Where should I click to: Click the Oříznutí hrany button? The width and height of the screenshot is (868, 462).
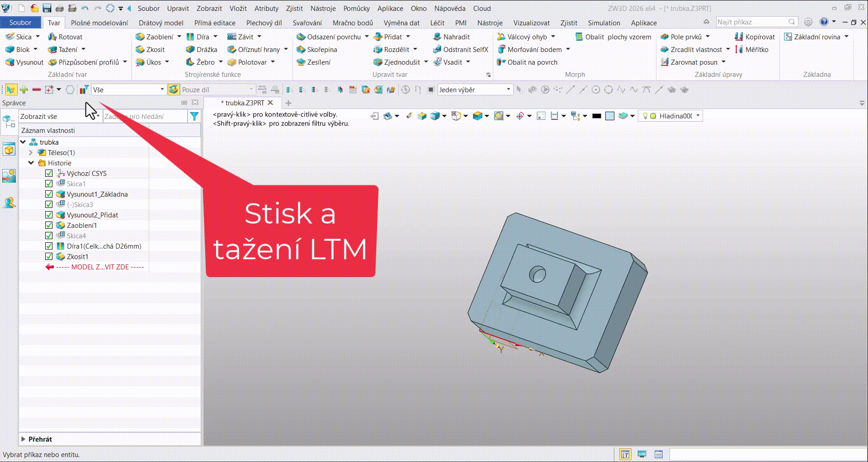coord(254,49)
